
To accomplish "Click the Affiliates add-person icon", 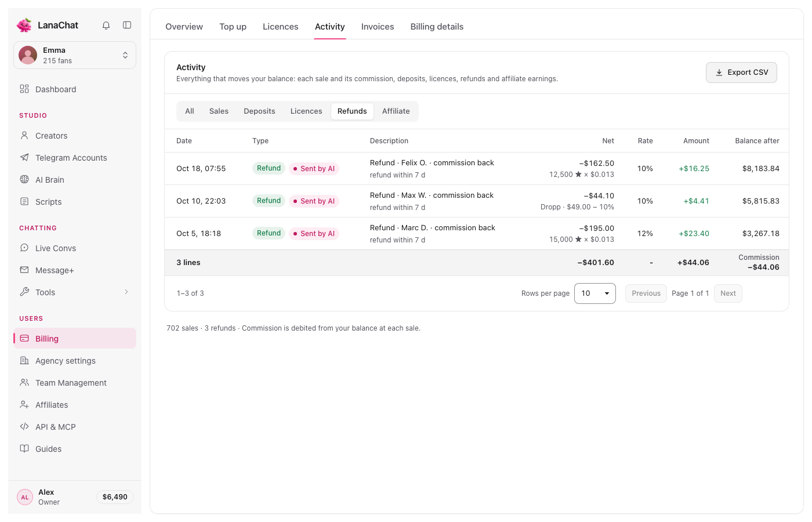I will [24, 404].
